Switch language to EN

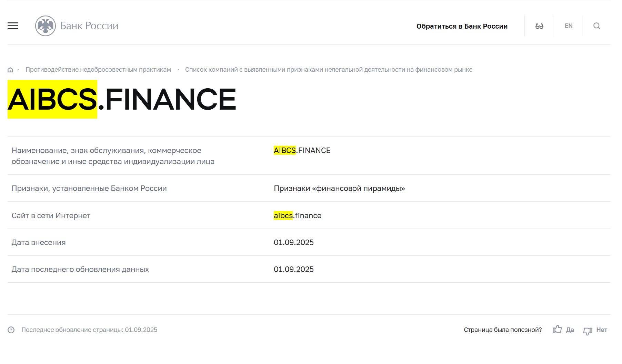coord(569,26)
